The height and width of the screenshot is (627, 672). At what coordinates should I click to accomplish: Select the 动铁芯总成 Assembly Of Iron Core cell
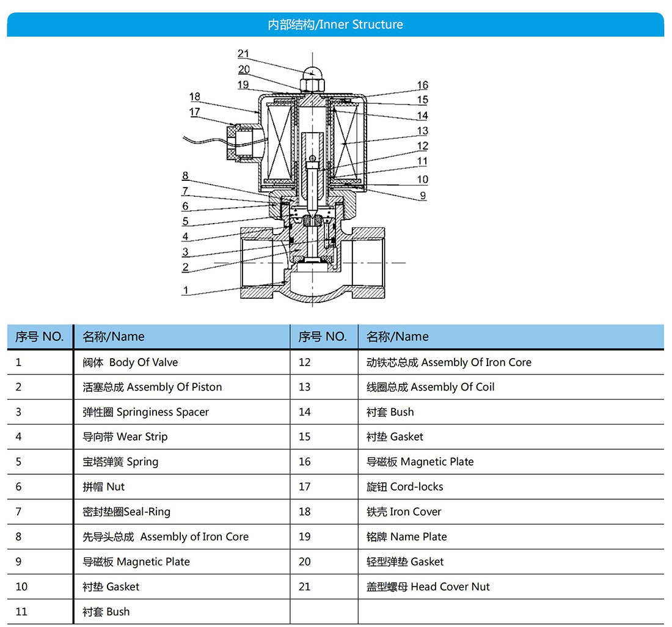511,362
